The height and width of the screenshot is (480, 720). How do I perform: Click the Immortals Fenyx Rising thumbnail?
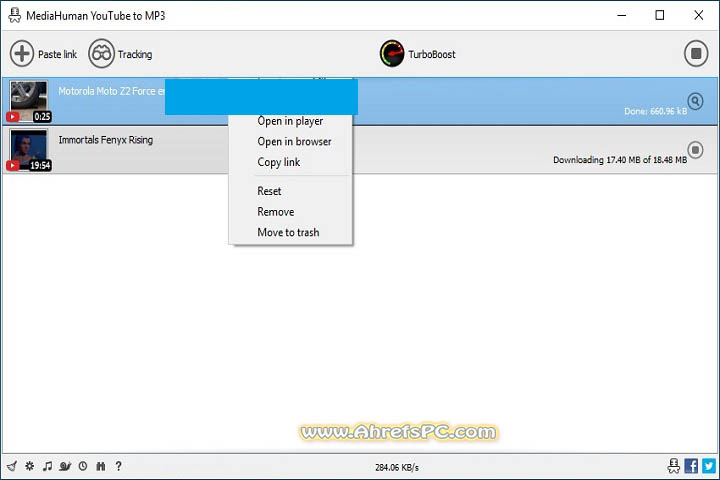click(x=28, y=150)
